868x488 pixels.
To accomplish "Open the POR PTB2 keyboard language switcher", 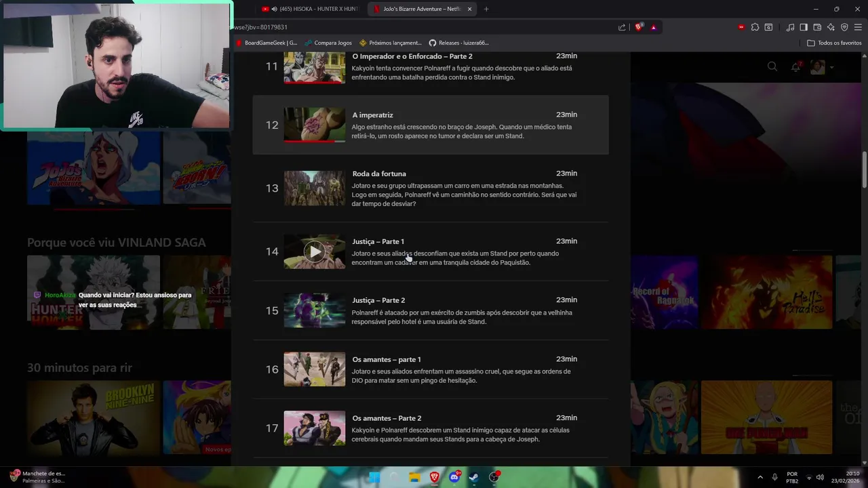I will pos(792,477).
